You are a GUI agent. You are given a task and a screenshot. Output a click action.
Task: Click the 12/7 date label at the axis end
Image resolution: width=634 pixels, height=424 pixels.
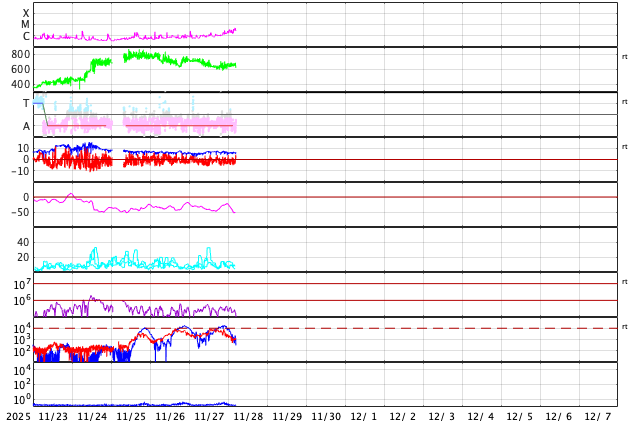(597, 416)
